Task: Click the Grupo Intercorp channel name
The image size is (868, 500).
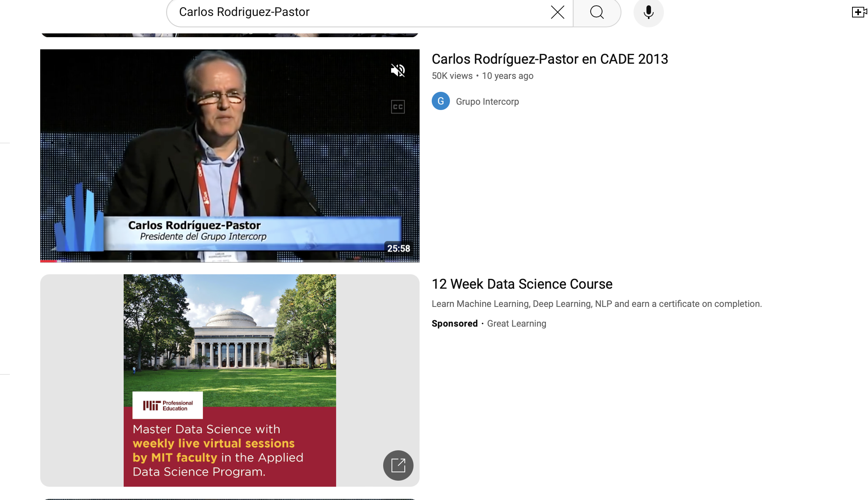Action: point(487,102)
